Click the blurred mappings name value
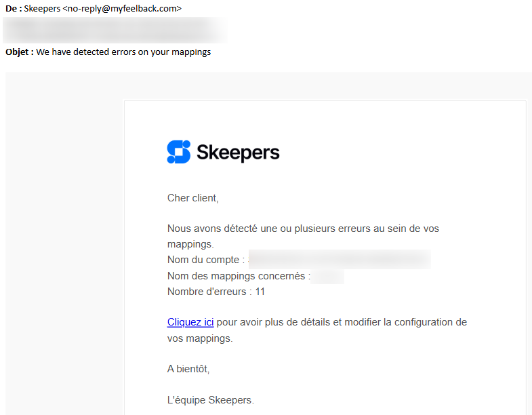532x415 pixels. tap(329, 276)
